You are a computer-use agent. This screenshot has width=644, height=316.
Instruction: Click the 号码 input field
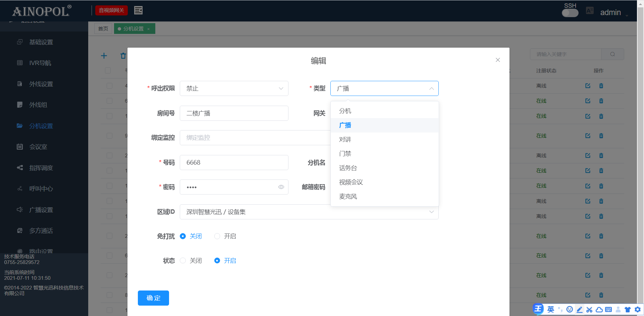pos(234,163)
